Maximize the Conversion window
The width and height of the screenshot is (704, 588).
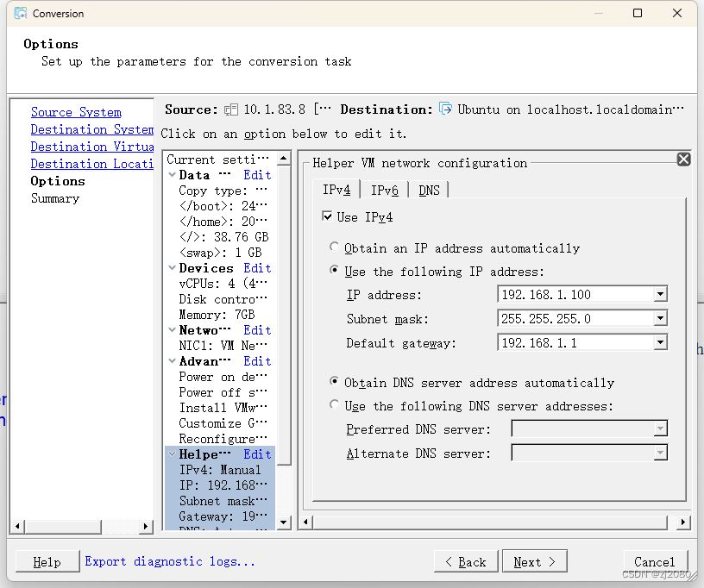[637, 13]
